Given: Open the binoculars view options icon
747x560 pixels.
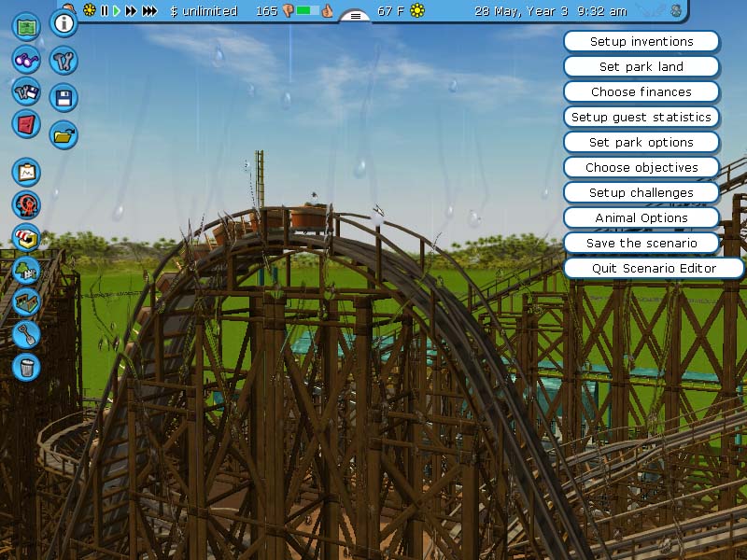Looking at the screenshot, I should tap(26, 60).
